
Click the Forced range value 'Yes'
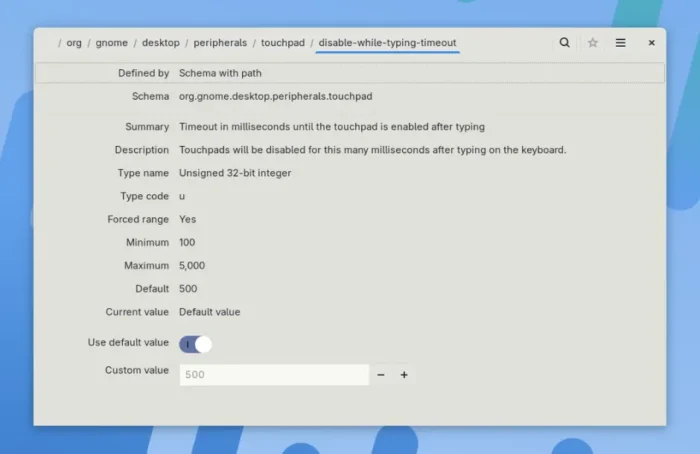(188, 220)
